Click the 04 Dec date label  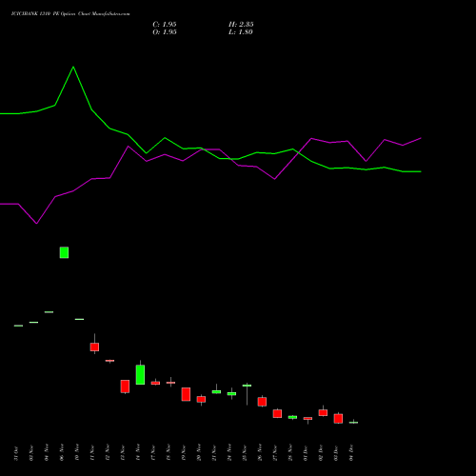351,453
